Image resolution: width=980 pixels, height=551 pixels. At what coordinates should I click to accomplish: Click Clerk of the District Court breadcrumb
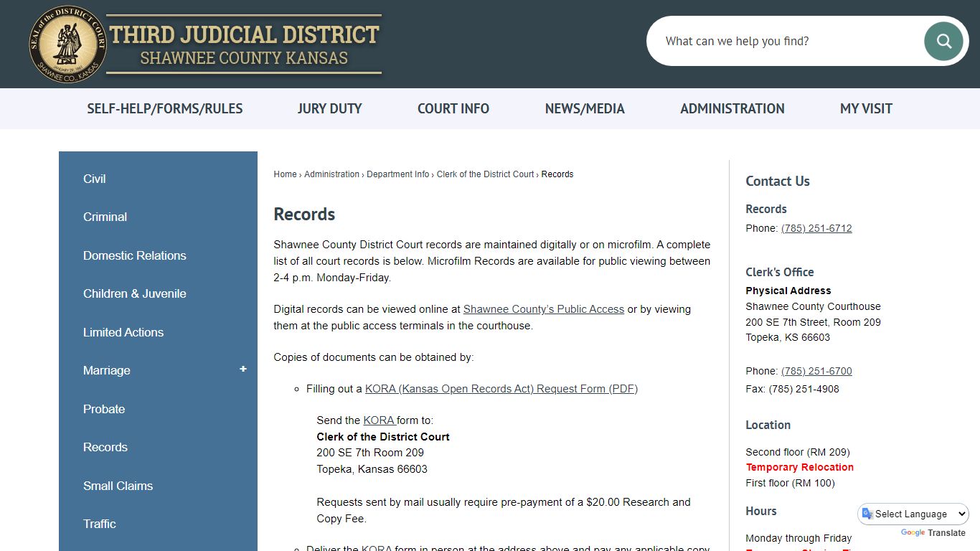click(x=485, y=174)
